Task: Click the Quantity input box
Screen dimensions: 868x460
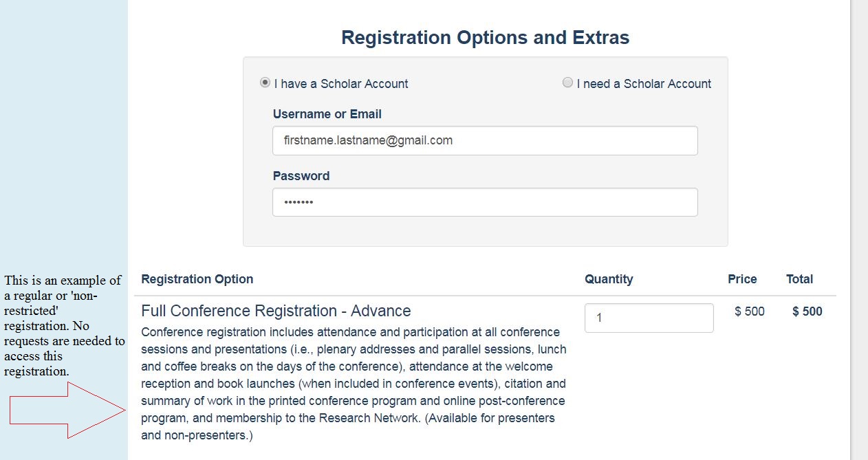Action: click(x=649, y=318)
